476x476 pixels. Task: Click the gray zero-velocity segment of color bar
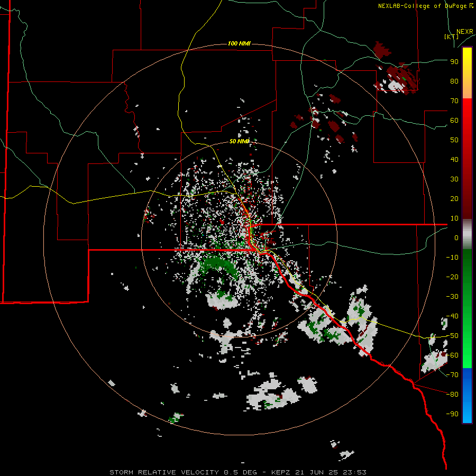[x=467, y=234]
